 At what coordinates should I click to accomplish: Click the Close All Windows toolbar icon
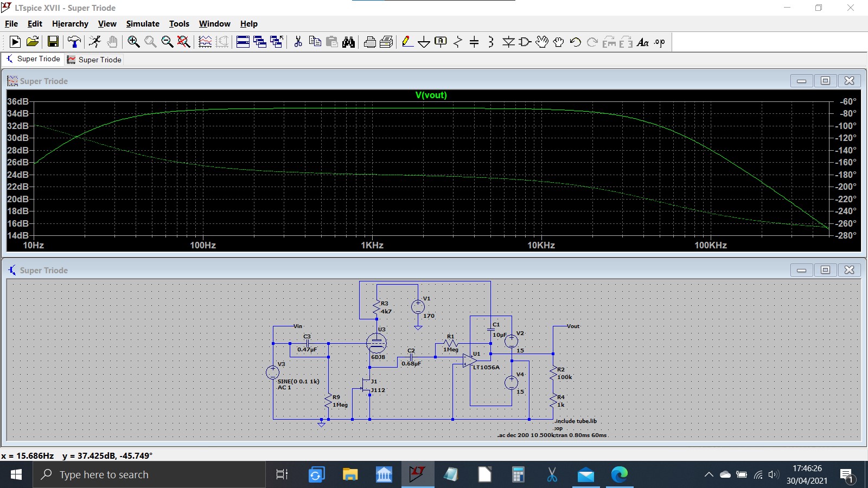(277, 42)
